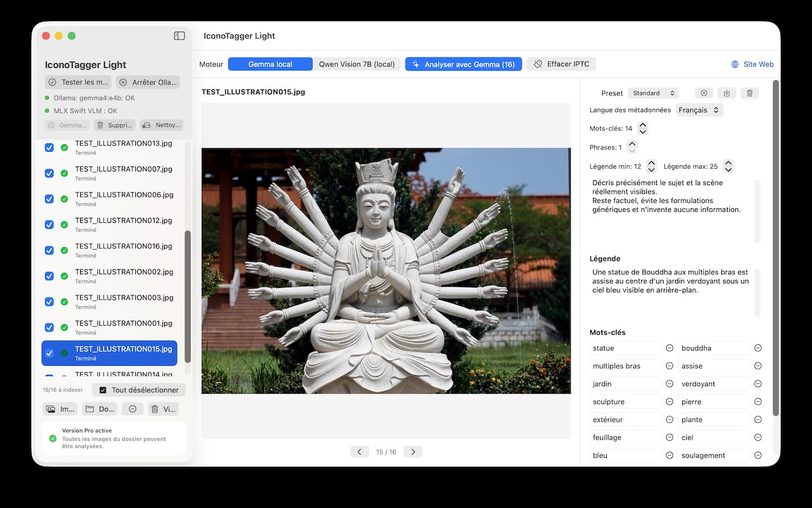Uncheck TEST_ILLUSTRATION003.jpg checkbox
812x508 pixels.
pos(49,302)
